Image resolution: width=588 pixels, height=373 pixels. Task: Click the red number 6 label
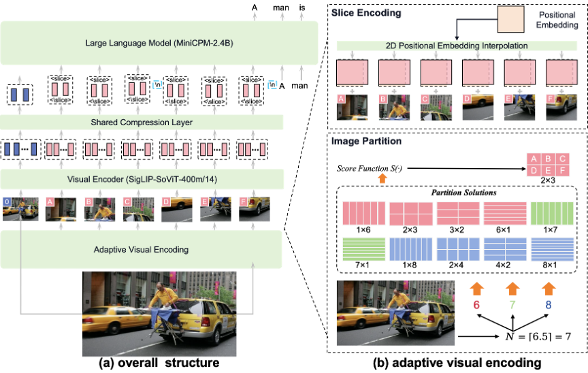pos(476,305)
